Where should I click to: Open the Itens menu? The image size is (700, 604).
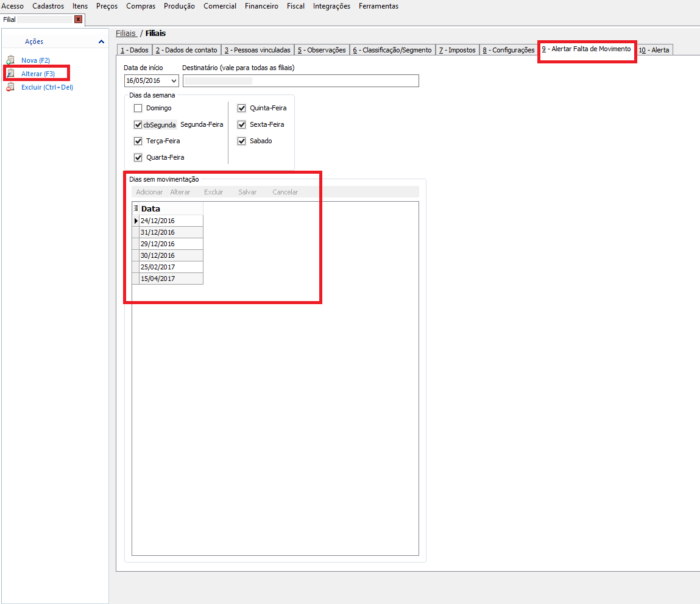(80, 6)
